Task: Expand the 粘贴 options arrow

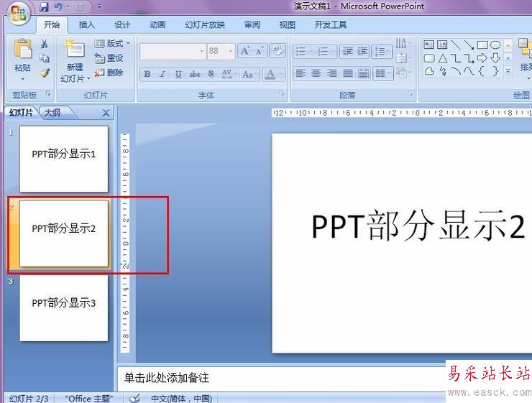Action: 22,79
